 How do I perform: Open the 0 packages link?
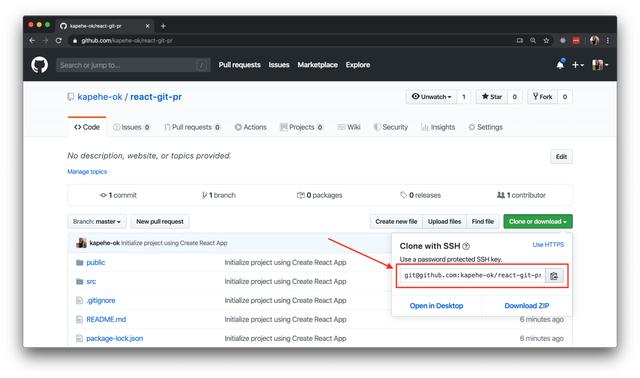pyautogui.click(x=320, y=195)
